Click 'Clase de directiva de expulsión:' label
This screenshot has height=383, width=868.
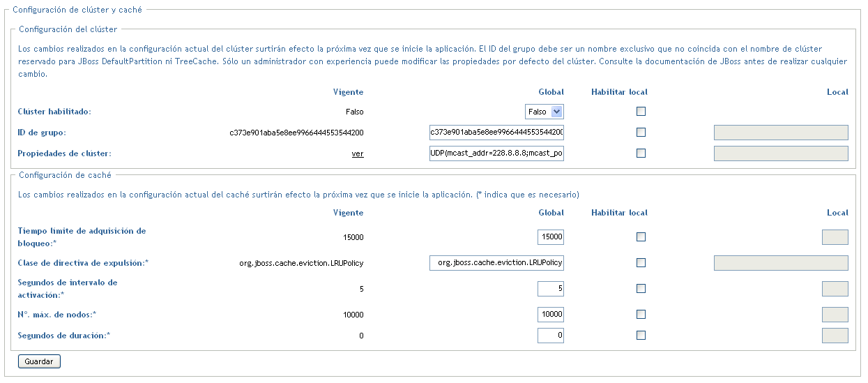pyautogui.click(x=84, y=263)
